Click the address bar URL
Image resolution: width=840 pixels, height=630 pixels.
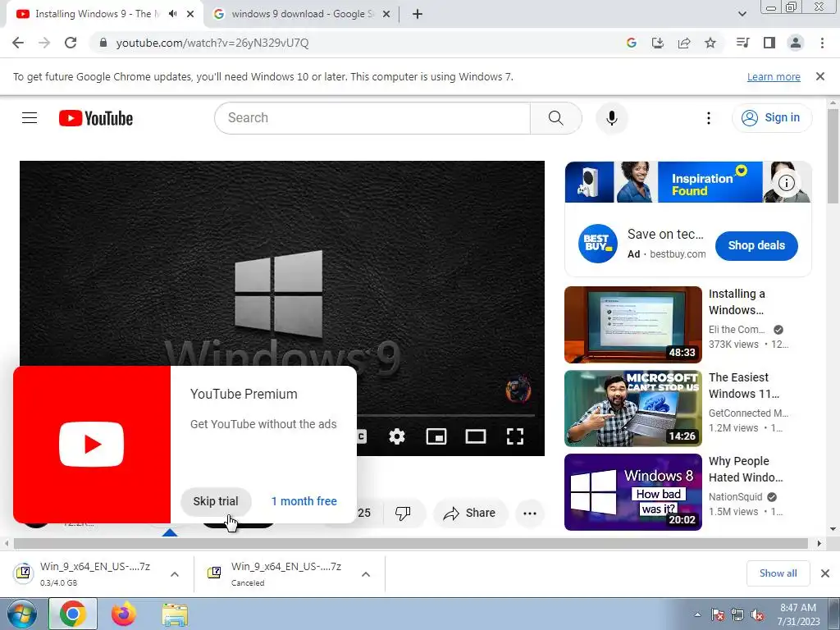pyautogui.click(x=212, y=43)
